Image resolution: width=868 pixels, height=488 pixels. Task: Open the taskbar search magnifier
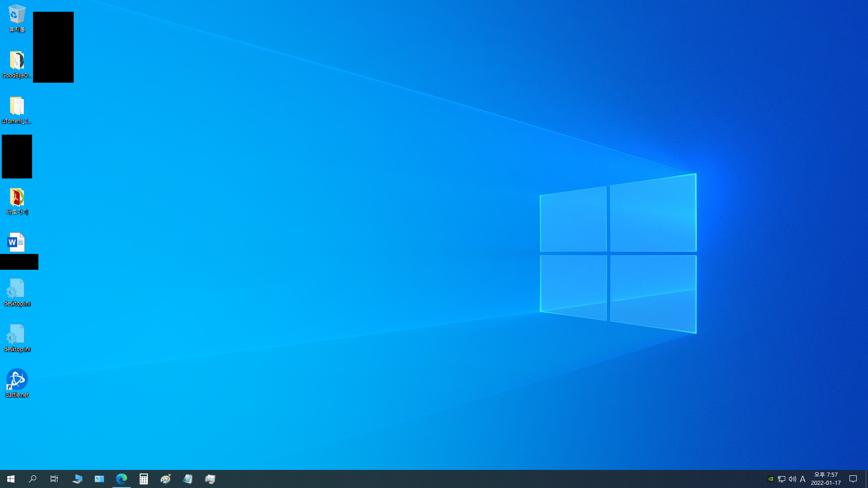click(33, 479)
